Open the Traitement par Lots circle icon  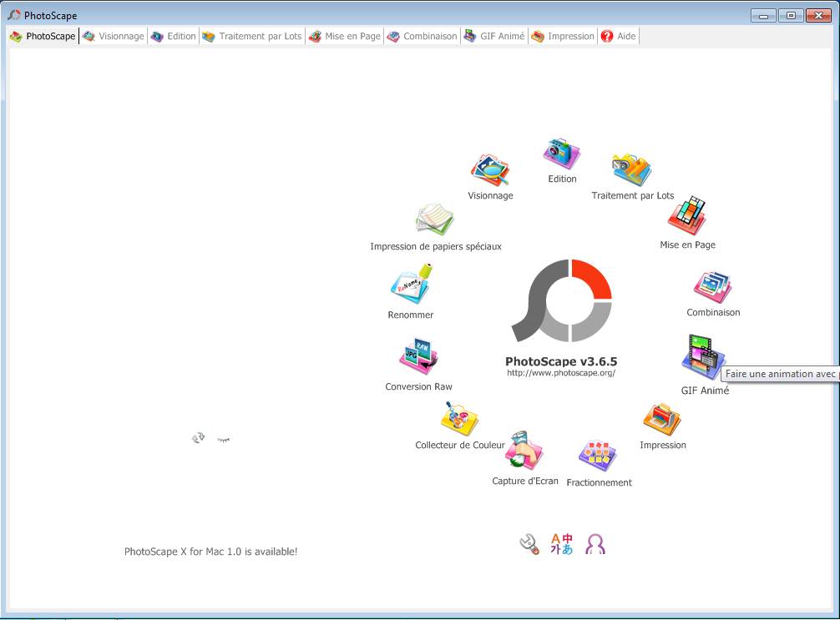[x=631, y=169]
